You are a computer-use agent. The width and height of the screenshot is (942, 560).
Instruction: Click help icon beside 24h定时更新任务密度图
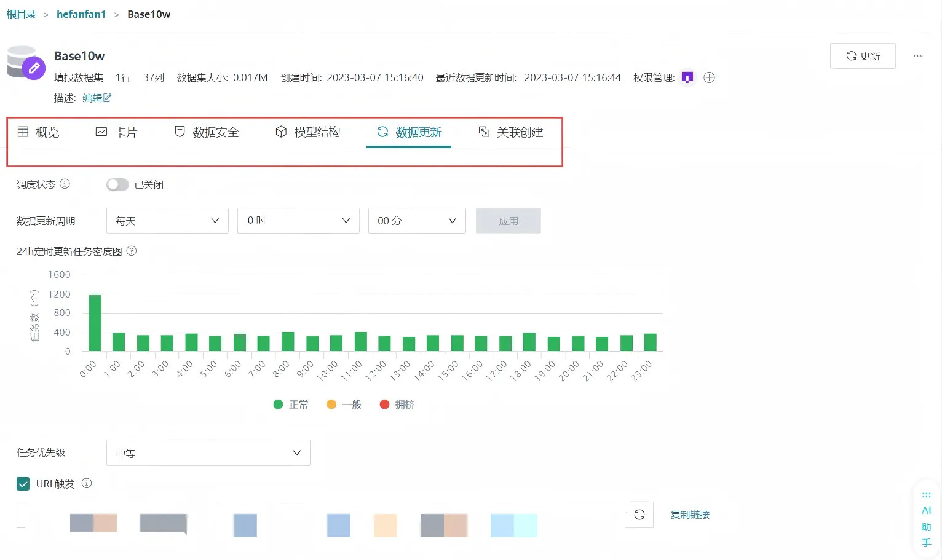(131, 251)
